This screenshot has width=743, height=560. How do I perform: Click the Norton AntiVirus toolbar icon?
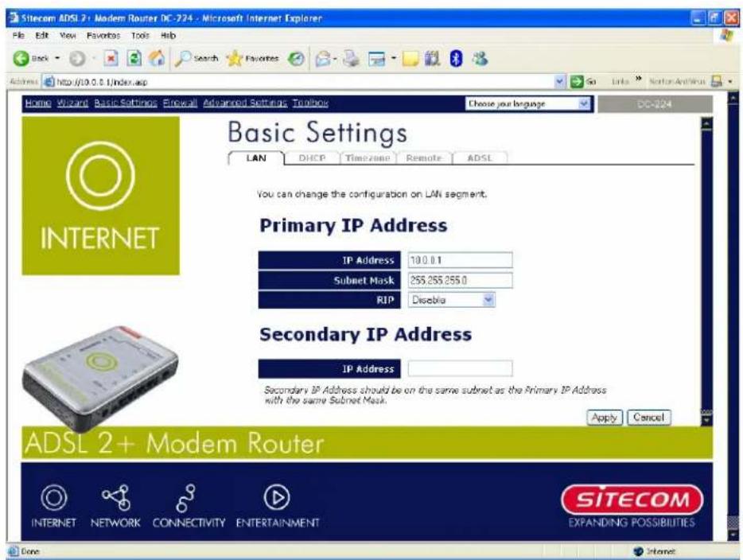tap(717, 81)
